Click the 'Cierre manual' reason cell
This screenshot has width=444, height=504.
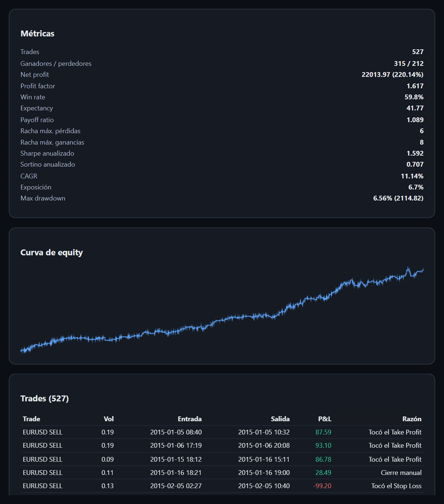pyautogui.click(x=401, y=473)
